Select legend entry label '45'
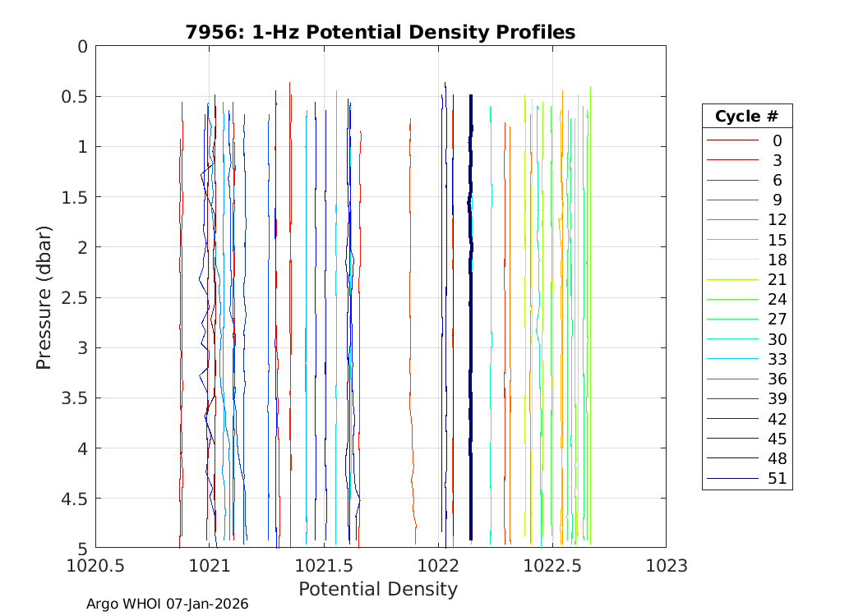863x616 pixels. coord(777,439)
